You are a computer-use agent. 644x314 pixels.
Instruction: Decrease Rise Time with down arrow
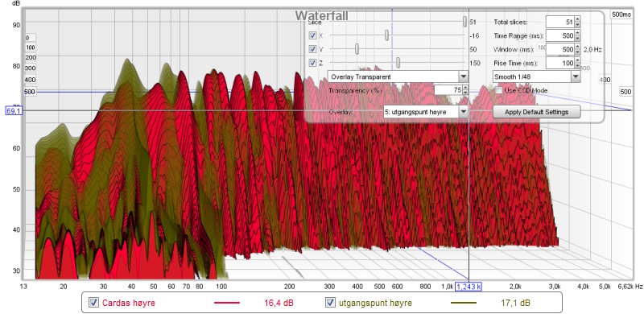577,66
